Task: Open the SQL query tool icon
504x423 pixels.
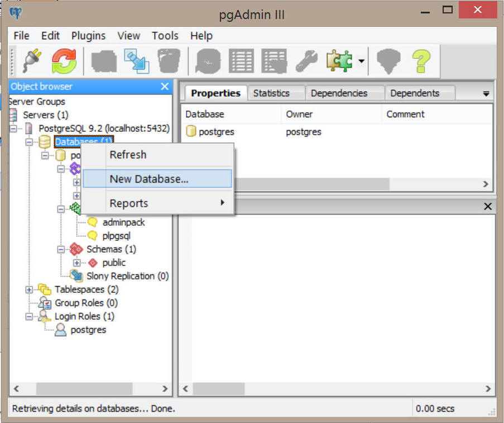Action: pyautogui.click(x=208, y=60)
